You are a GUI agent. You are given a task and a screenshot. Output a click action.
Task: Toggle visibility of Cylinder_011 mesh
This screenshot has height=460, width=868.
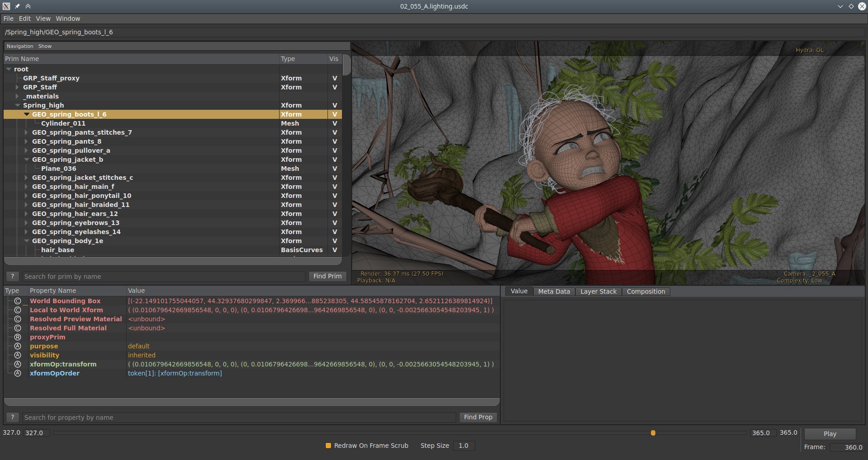click(335, 123)
